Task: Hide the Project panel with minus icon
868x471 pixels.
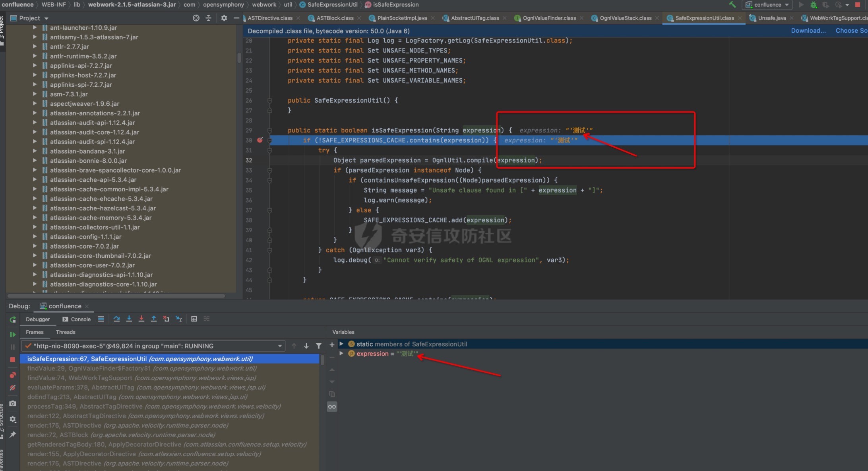Action: click(236, 18)
